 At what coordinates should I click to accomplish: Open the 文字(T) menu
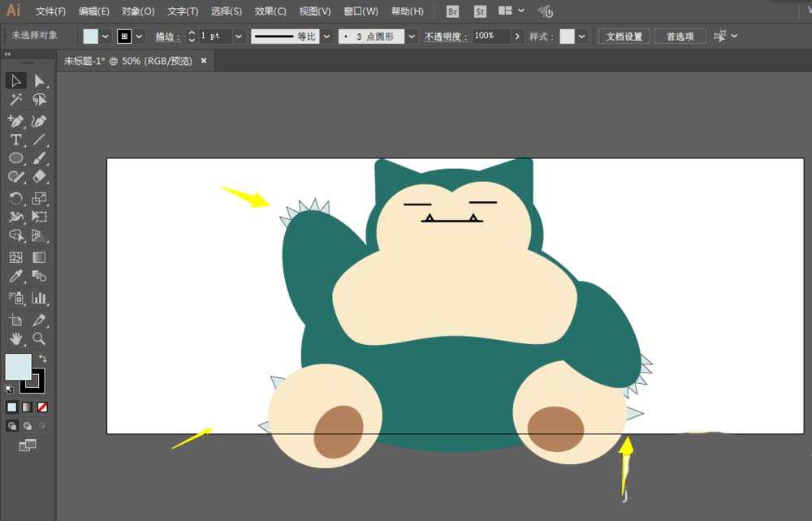tap(183, 11)
